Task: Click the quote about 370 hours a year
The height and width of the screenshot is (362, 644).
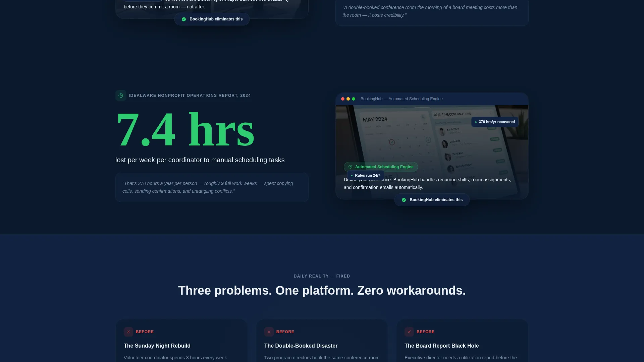Action: (212, 187)
